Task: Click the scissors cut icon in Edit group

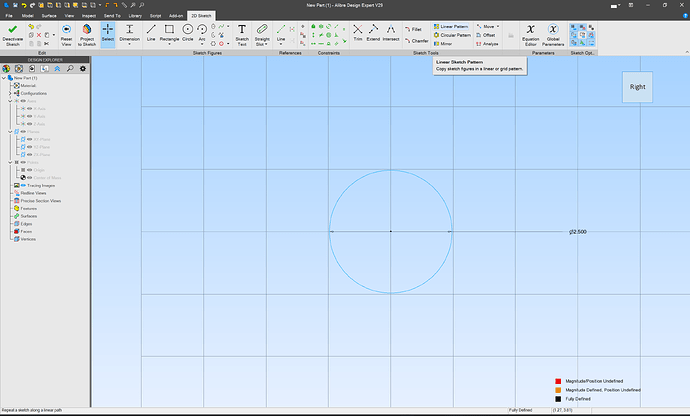Action: coord(47,44)
